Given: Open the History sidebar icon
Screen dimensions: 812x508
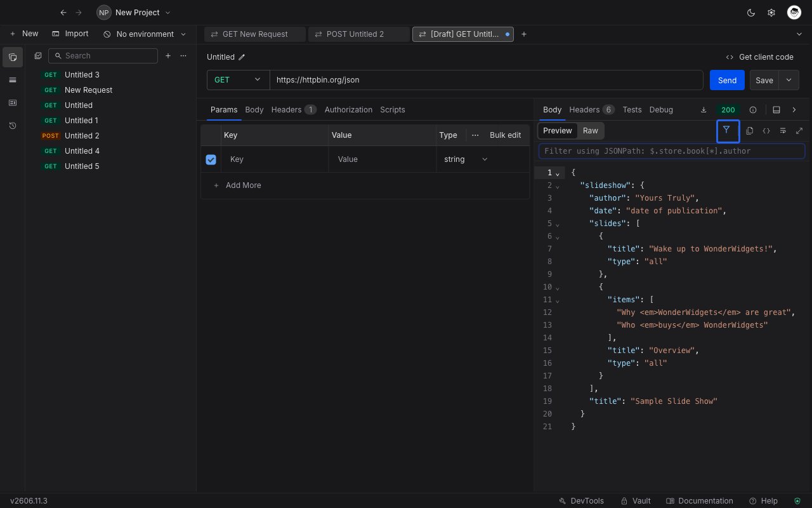Looking at the screenshot, I should point(13,126).
